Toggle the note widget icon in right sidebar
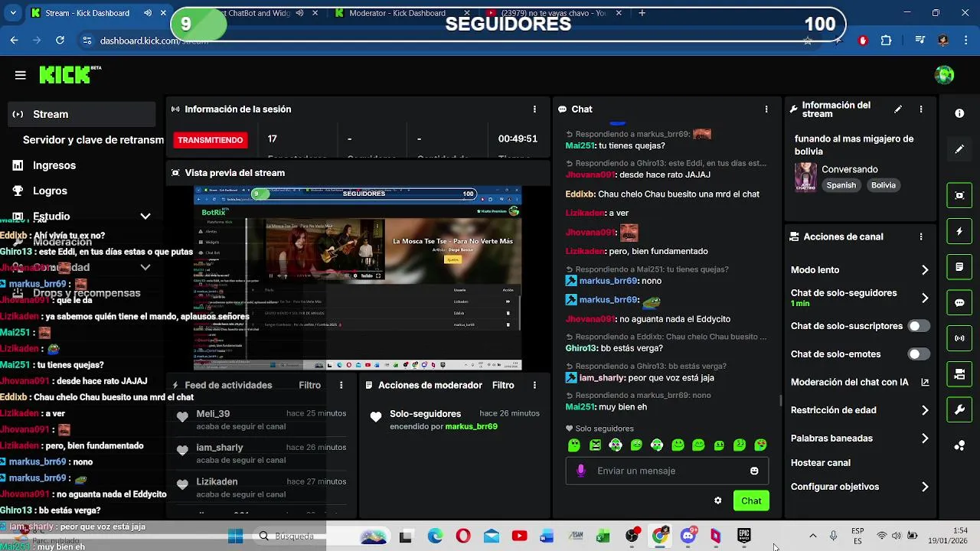The image size is (980, 551). pyautogui.click(x=959, y=267)
